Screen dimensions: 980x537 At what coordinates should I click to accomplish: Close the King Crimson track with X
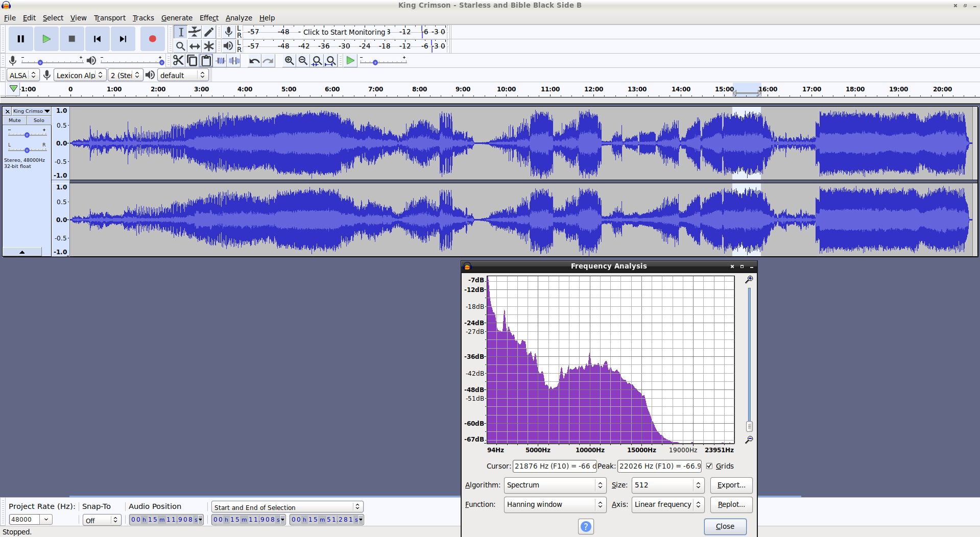tap(7, 111)
